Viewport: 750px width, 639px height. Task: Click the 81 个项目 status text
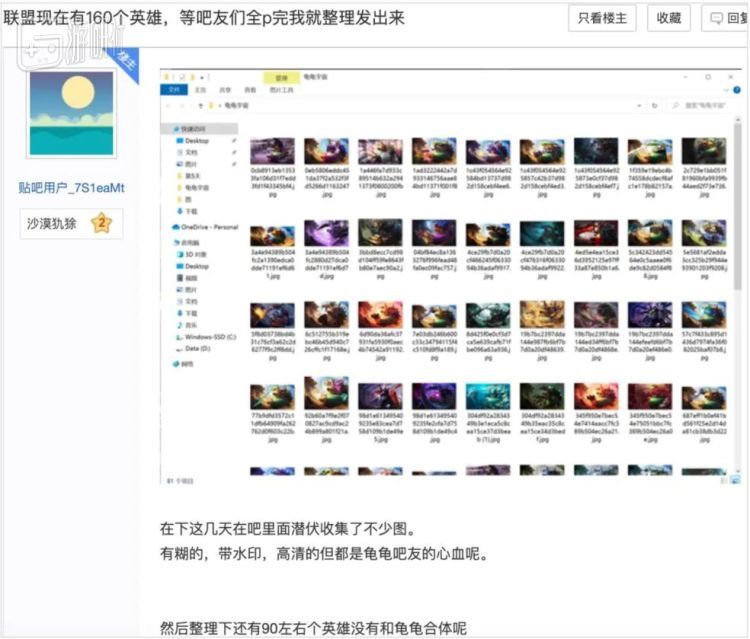pos(180,481)
